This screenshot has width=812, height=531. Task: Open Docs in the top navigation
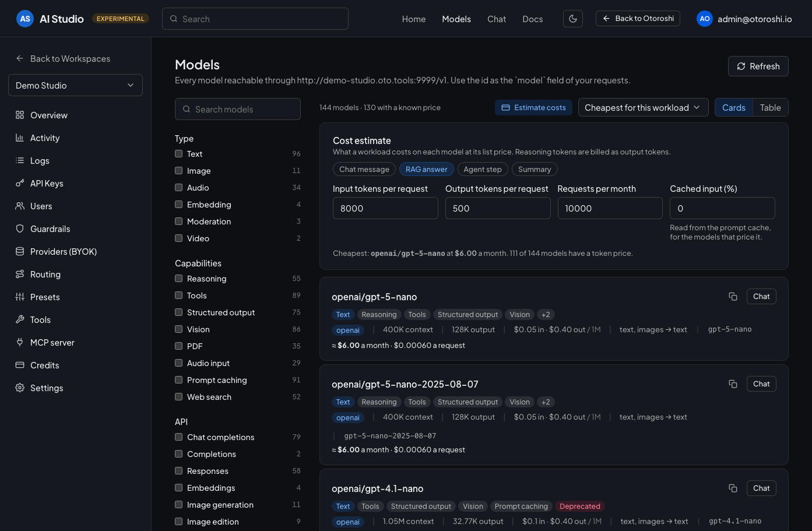[x=533, y=19]
